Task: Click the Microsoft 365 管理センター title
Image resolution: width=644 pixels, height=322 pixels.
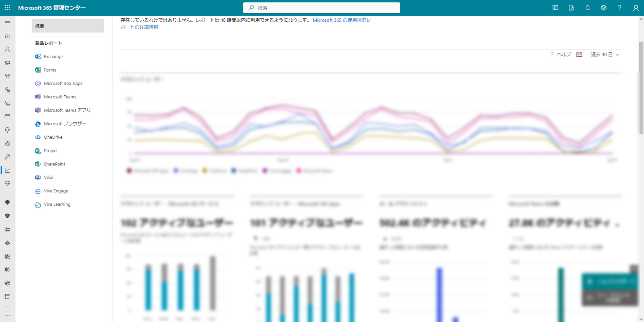Action: pos(52,8)
